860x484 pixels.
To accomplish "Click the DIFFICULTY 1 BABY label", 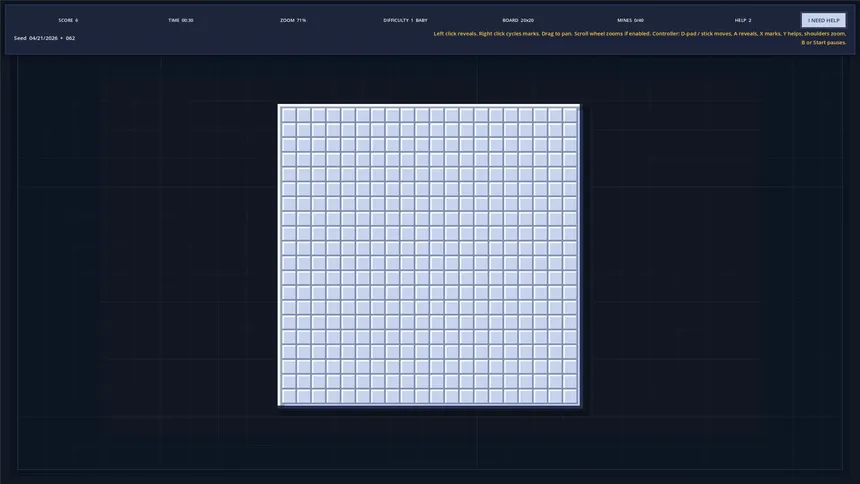I will pyautogui.click(x=405, y=20).
